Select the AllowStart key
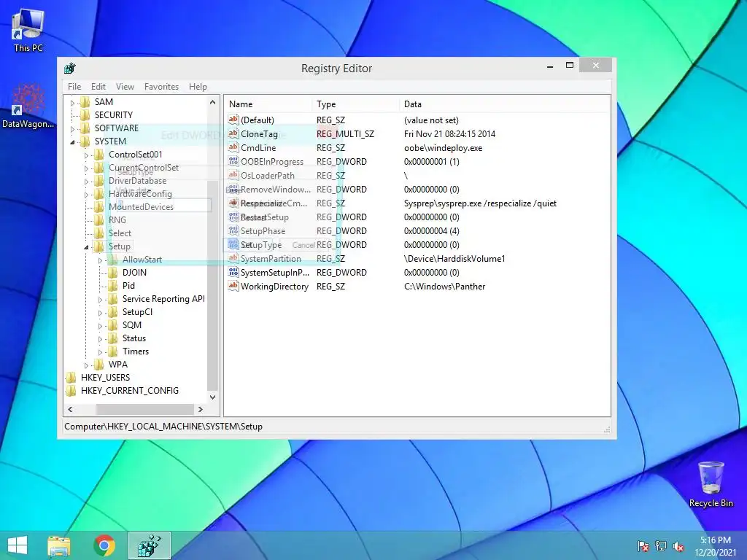Image resolution: width=747 pixels, height=560 pixels. click(142, 260)
